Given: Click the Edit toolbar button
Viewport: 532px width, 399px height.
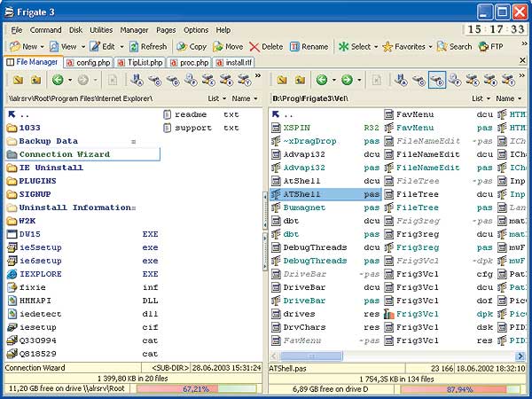Looking at the screenshot, I should click(x=102, y=46).
